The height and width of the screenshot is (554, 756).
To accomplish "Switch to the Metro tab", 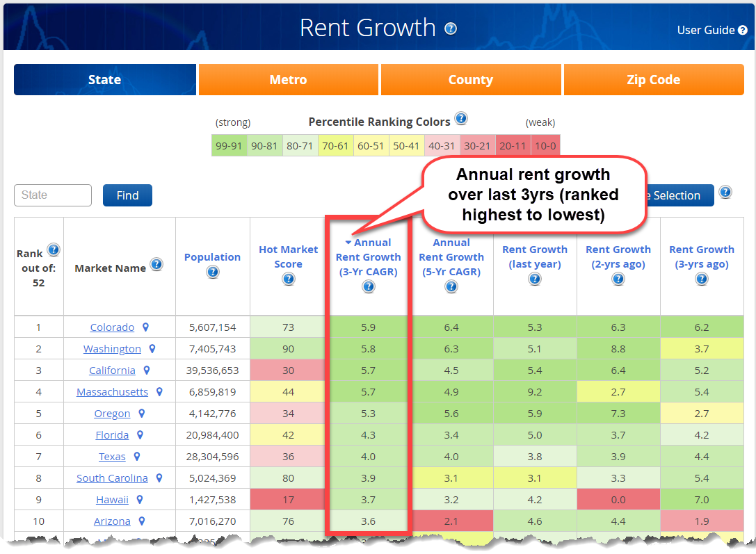I will [289, 79].
